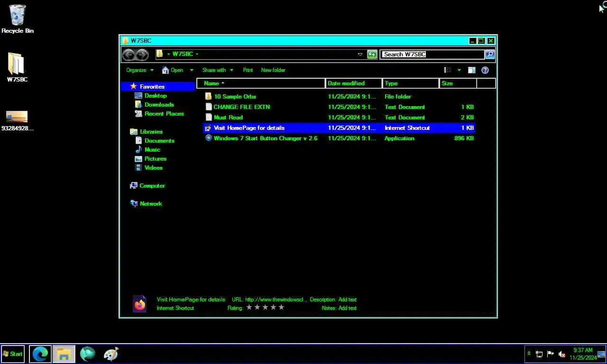Image resolution: width=607 pixels, height=364 pixels.
Task: Click the 10 Sample Orbs folder icon
Action: click(x=208, y=97)
